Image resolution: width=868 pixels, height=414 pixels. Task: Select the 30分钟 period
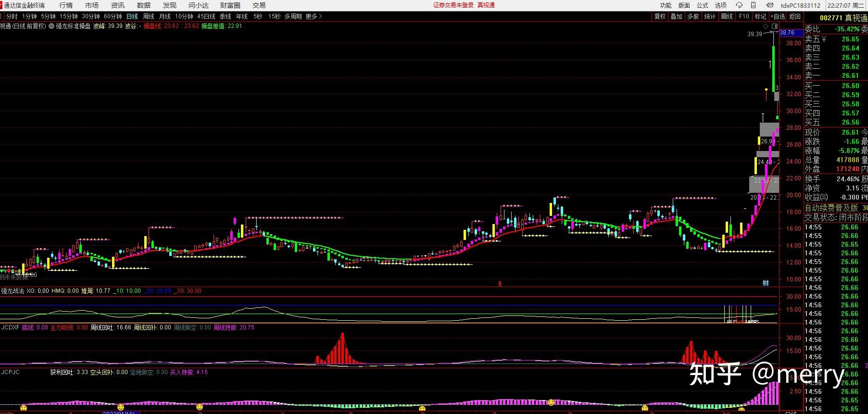(x=91, y=16)
